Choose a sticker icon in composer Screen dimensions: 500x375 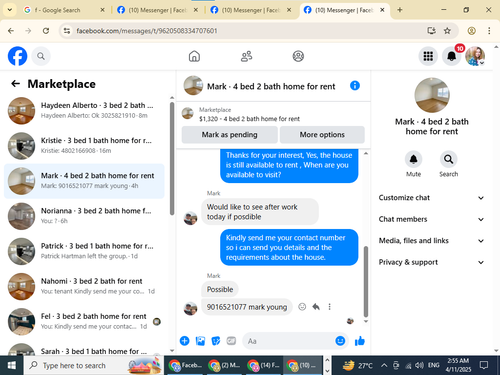[216, 341]
